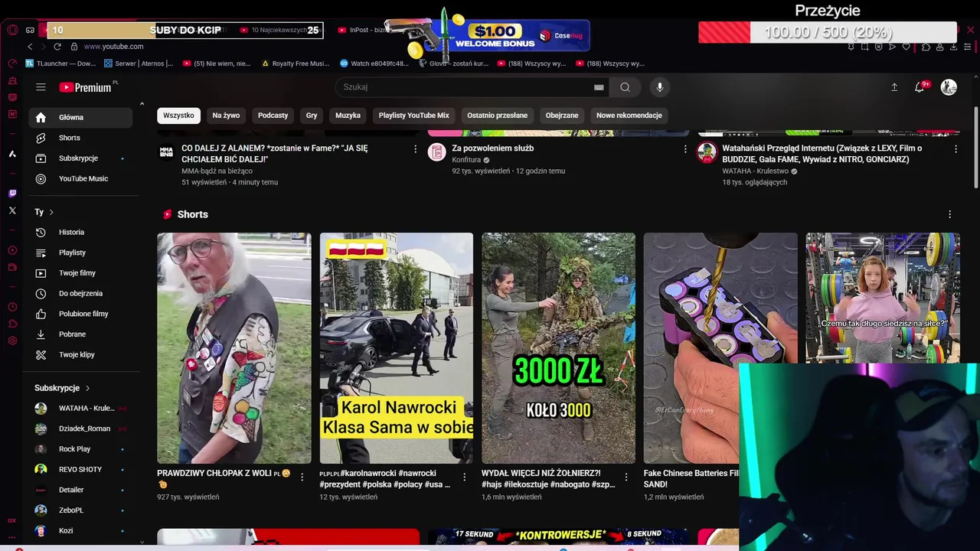Play the '3000 ZŁ' soldier short thumbnail
Image resolution: width=980 pixels, height=551 pixels.
(x=558, y=348)
